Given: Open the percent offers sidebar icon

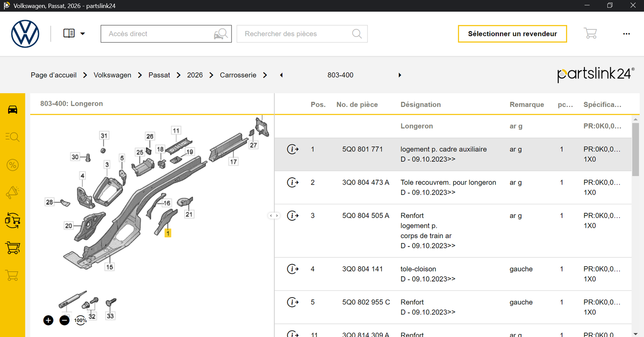Looking at the screenshot, I should [12, 165].
